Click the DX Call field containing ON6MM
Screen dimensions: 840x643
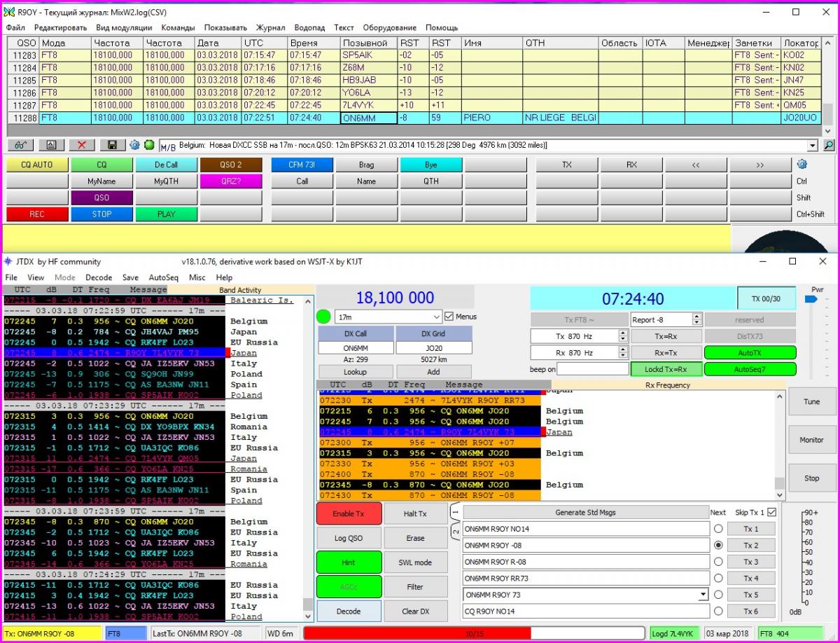tap(354, 347)
